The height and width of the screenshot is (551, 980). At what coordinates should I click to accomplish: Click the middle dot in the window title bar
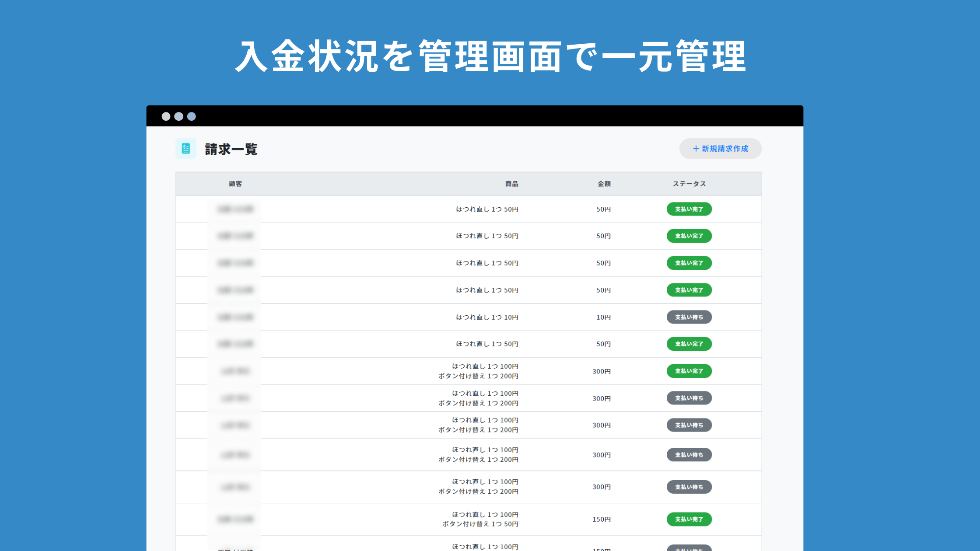click(x=178, y=116)
